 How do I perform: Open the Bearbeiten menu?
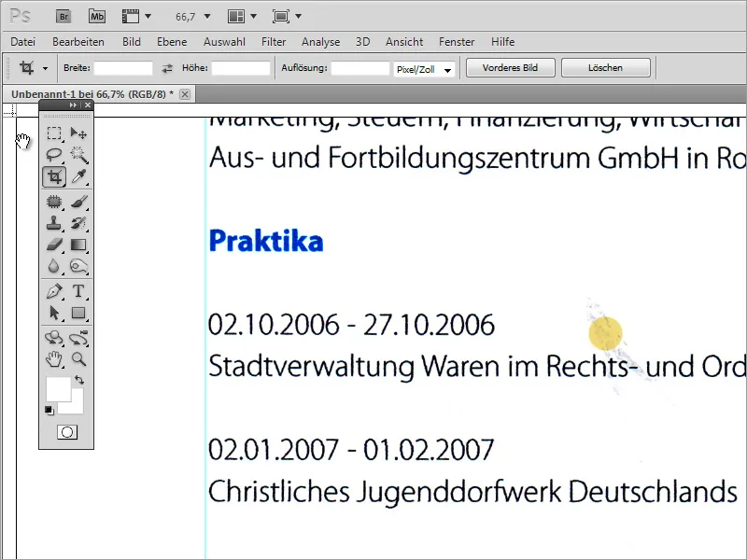click(x=78, y=42)
